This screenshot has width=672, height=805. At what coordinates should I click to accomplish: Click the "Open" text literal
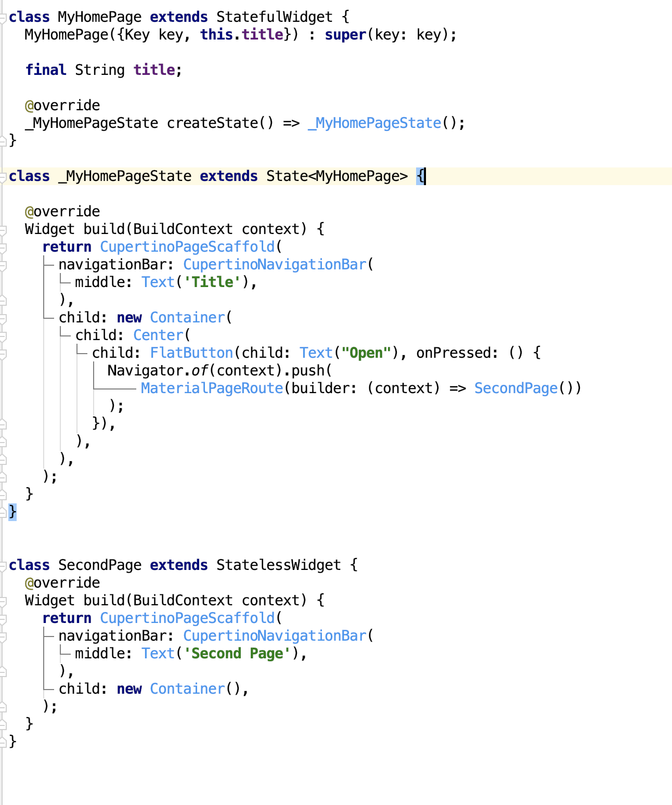point(366,353)
